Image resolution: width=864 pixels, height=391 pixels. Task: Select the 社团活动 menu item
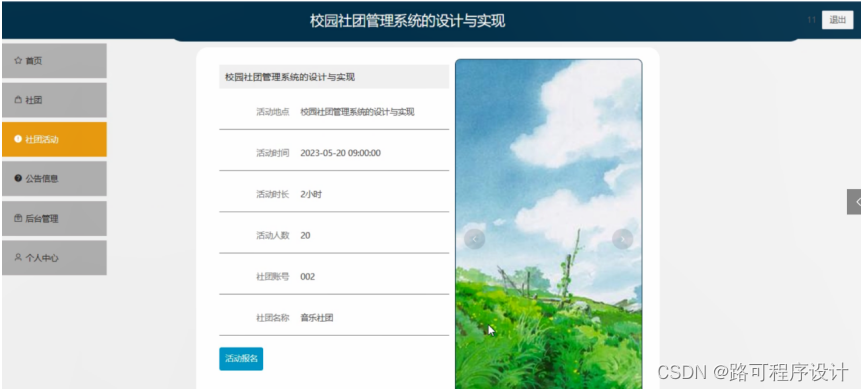point(54,139)
